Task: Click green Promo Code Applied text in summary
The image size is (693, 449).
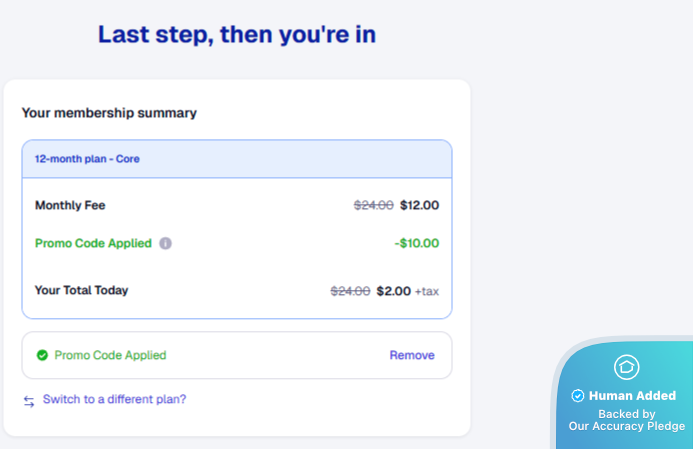Action: click(x=93, y=243)
